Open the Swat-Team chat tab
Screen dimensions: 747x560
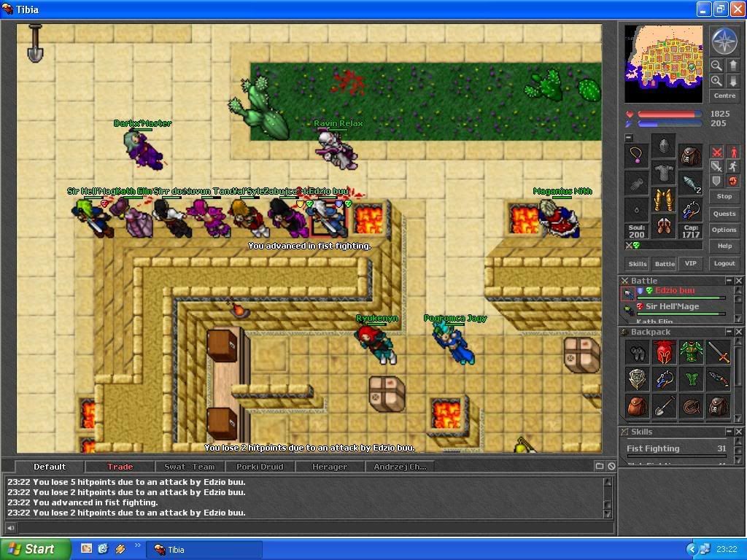point(189,467)
